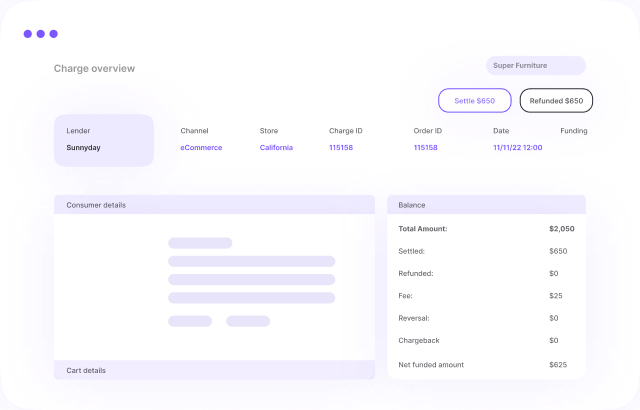Select the Net funded amount $625 row
Viewport: 640px width, 410px height.
486,365
